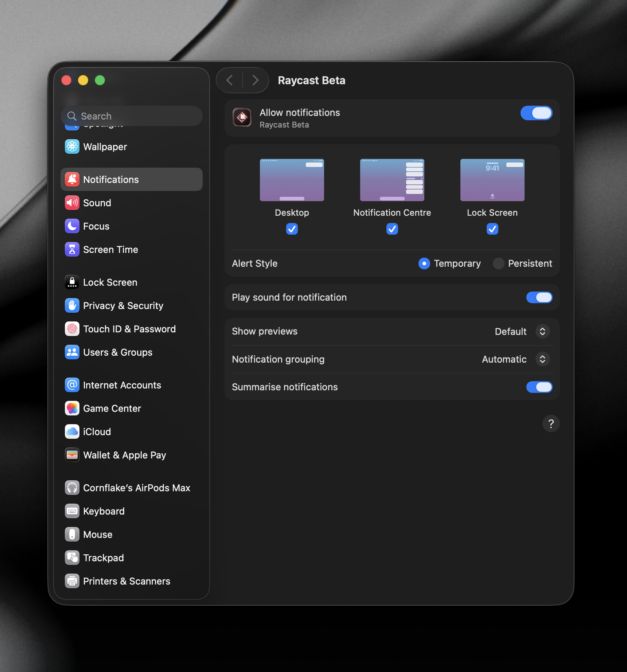This screenshot has height=672, width=627.
Task: Click 'Play sound for notification' label
Action: click(289, 297)
